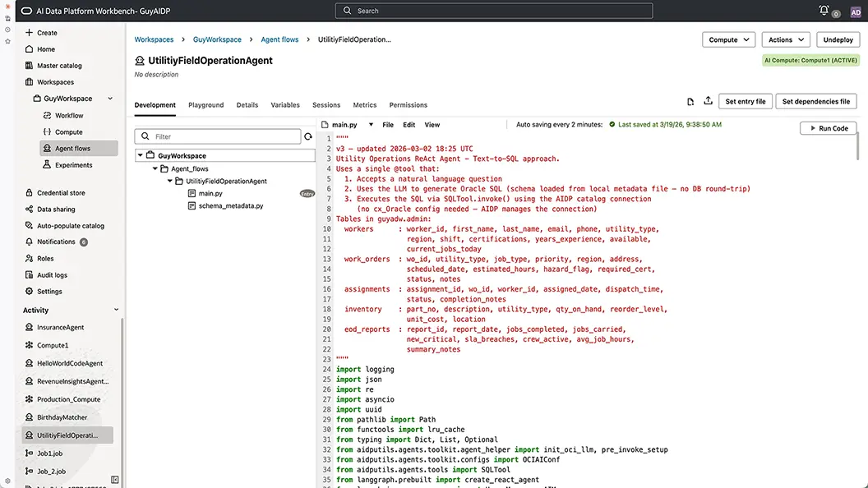Click the Set dependencies file button
Screen dimensions: 868x488
pos(816,101)
